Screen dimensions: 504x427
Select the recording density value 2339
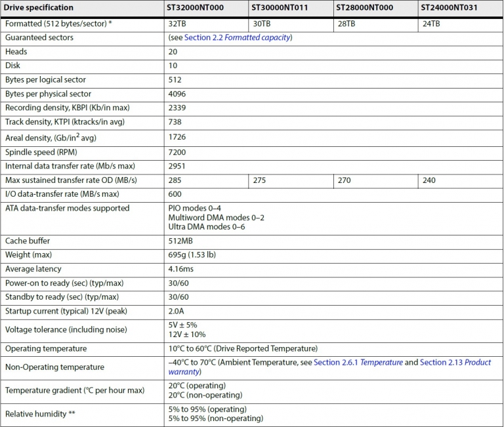pyautogui.click(x=177, y=108)
